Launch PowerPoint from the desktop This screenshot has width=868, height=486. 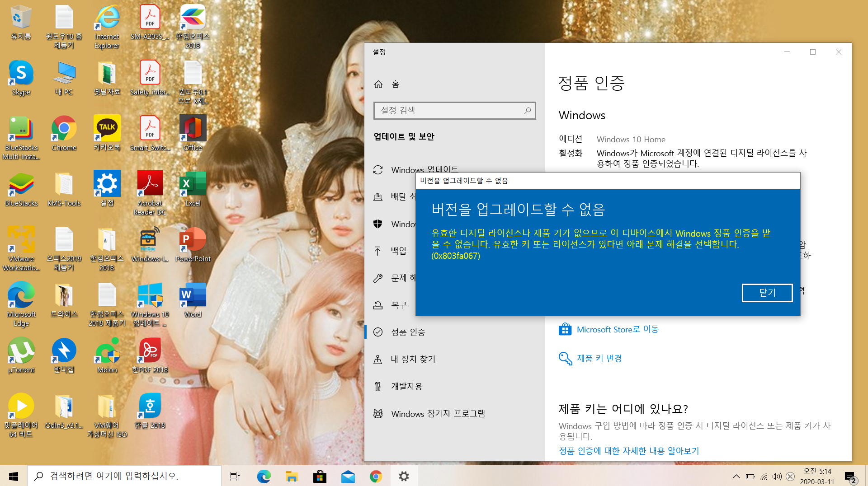[193, 244]
